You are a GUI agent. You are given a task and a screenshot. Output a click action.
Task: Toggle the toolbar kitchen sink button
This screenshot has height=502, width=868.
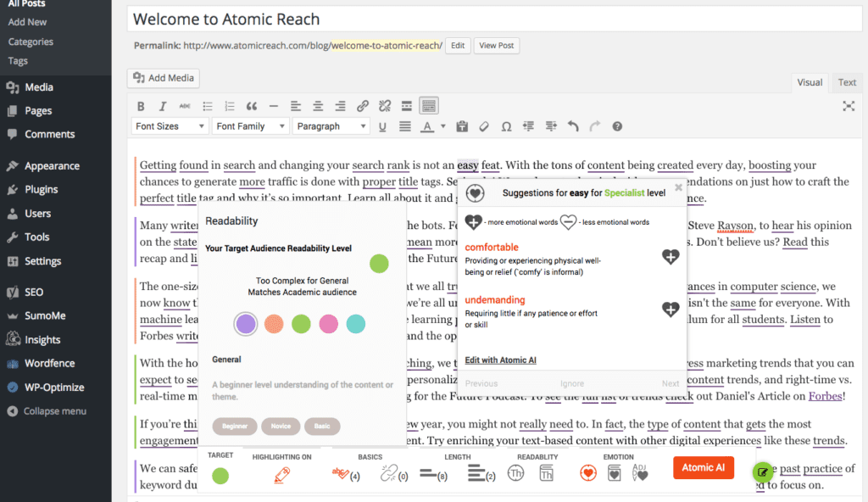(429, 106)
